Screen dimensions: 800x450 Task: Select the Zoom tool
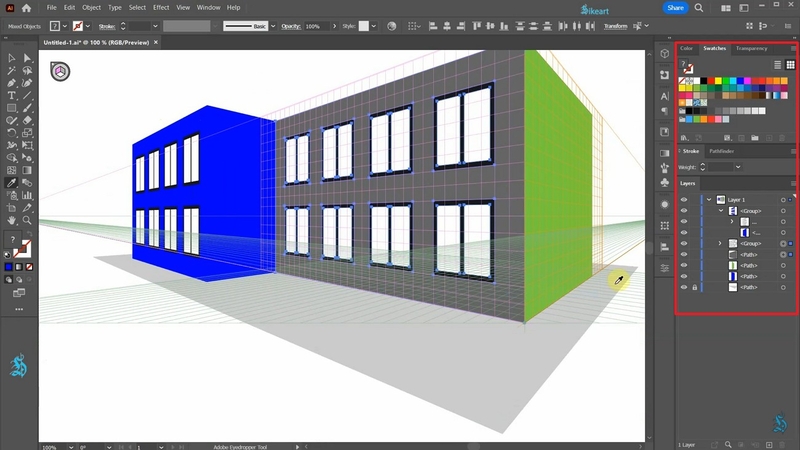coord(27,220)
